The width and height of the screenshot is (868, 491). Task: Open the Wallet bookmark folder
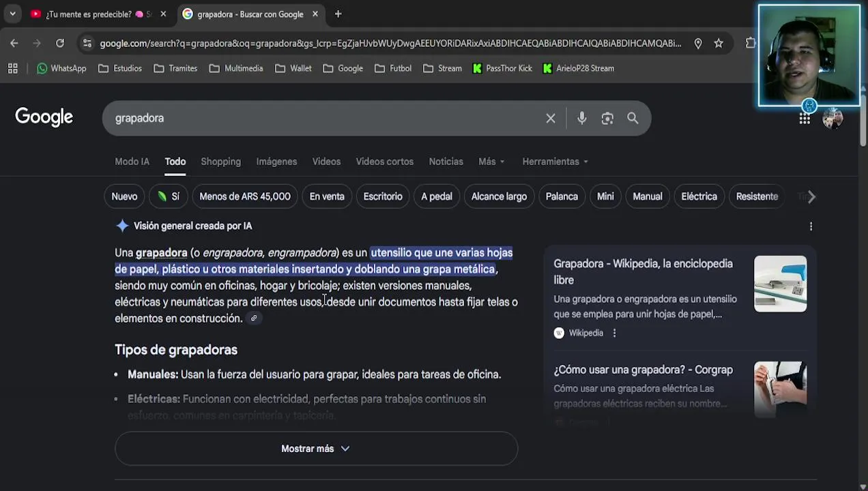293,68
